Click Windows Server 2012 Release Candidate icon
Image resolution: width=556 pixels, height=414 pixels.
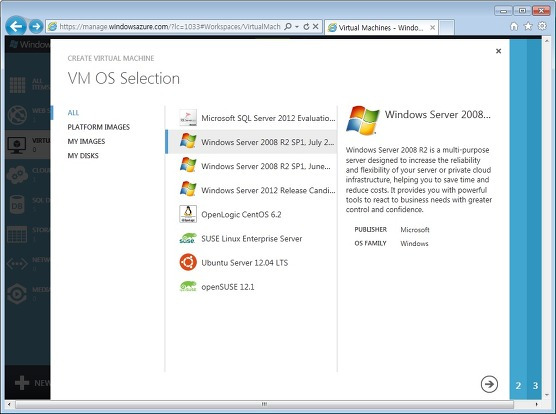point(188,189)
